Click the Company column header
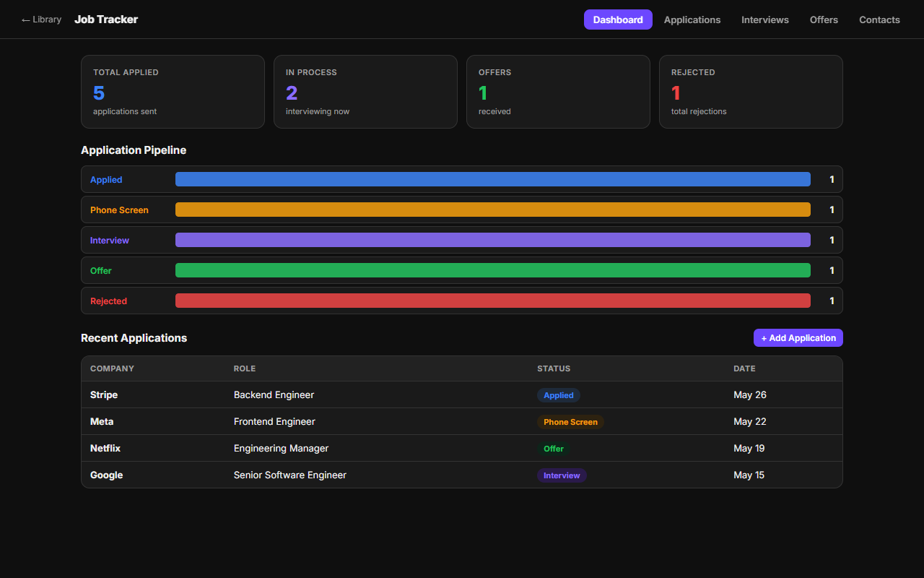The image size is (924, 578). point(112,368)
